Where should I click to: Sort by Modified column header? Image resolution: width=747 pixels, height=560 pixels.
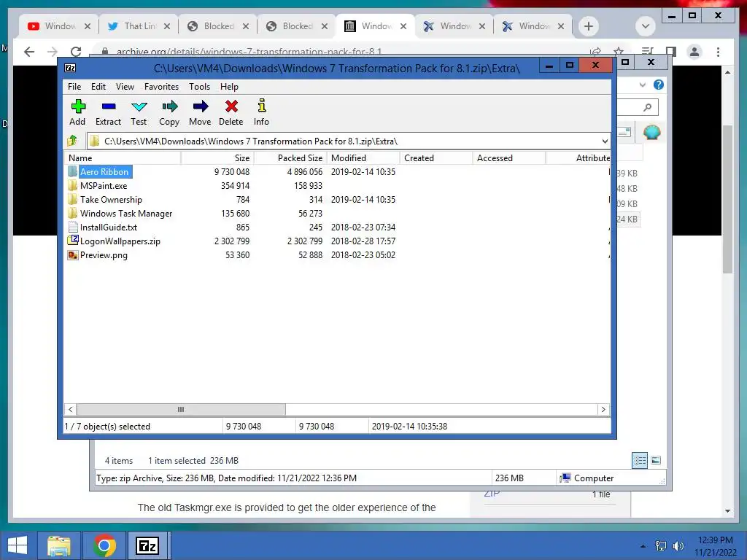point(363,158)
